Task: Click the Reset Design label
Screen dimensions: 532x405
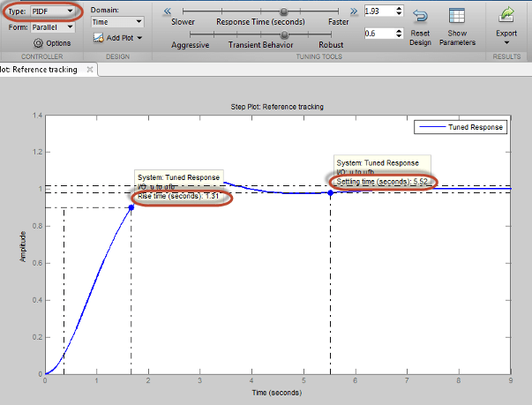Action: pos(420,38)
